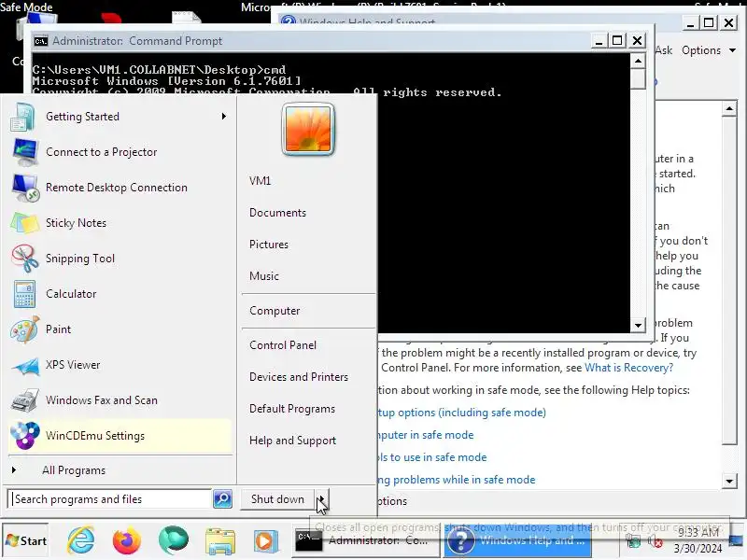This screenshot has width=747, height=560.
Task: Open Devices and Printers
Action: (x=299, y=377)
